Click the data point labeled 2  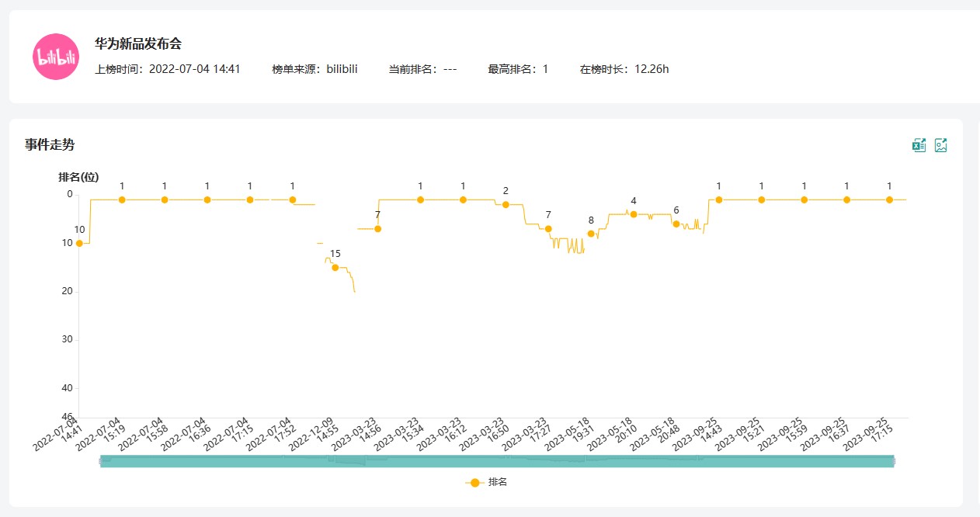[506, 204]
